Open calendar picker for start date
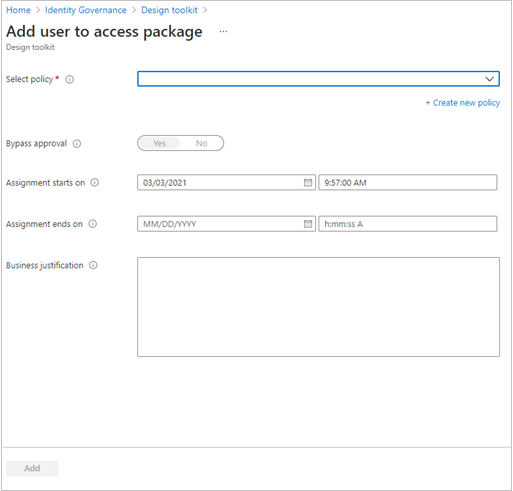 click(x=308, y=183)
